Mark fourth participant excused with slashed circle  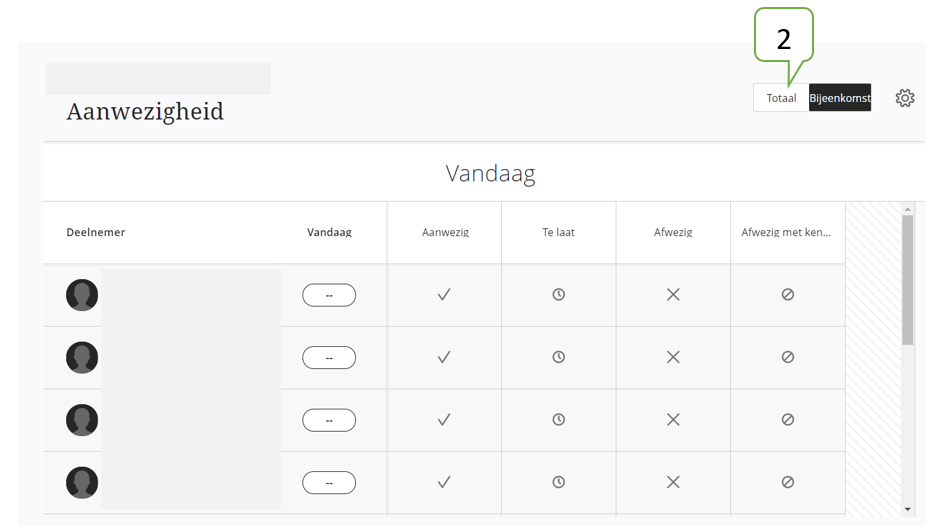pos(788,482)
